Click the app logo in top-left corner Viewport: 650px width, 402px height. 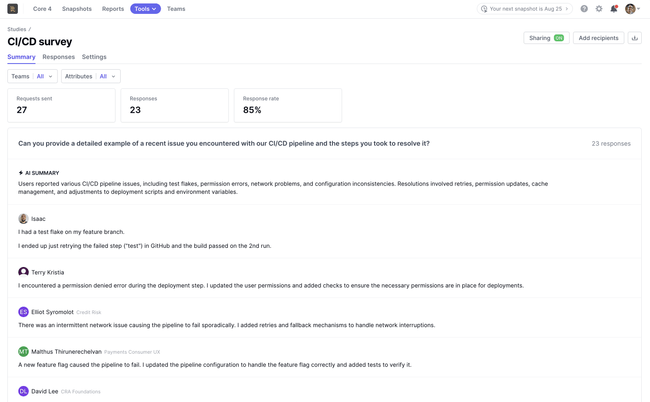[x=12, y=9]
